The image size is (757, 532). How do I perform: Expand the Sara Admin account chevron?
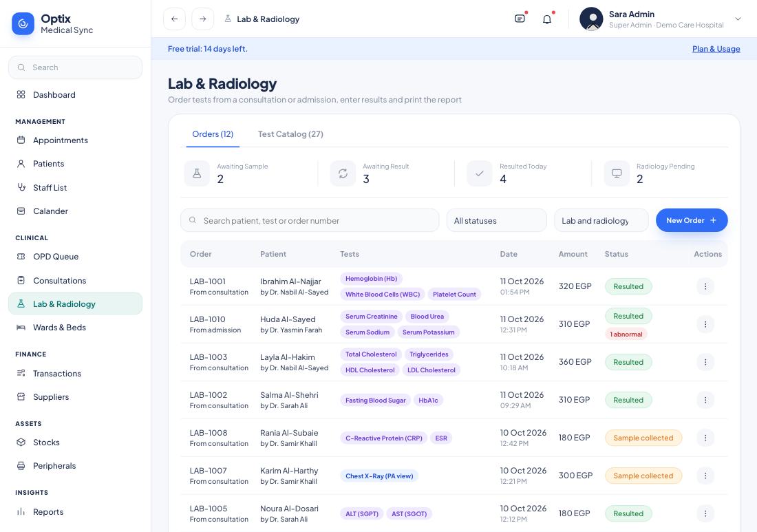738,19
